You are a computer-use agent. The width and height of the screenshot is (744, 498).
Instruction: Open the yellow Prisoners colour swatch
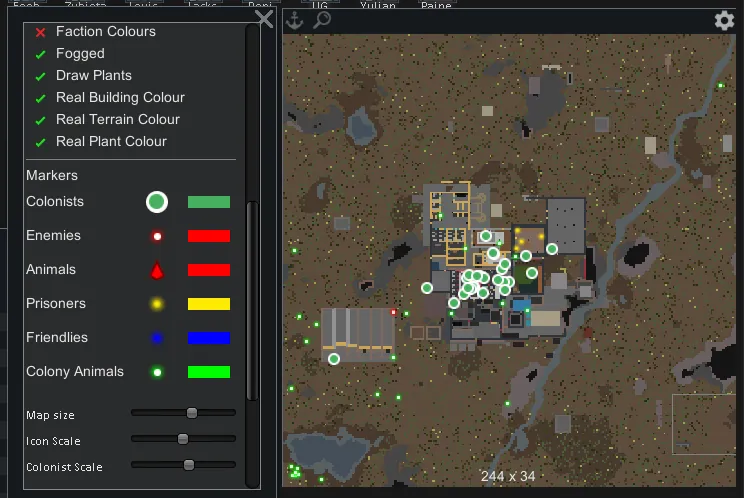pyautogui.click(x=209, y=304)
